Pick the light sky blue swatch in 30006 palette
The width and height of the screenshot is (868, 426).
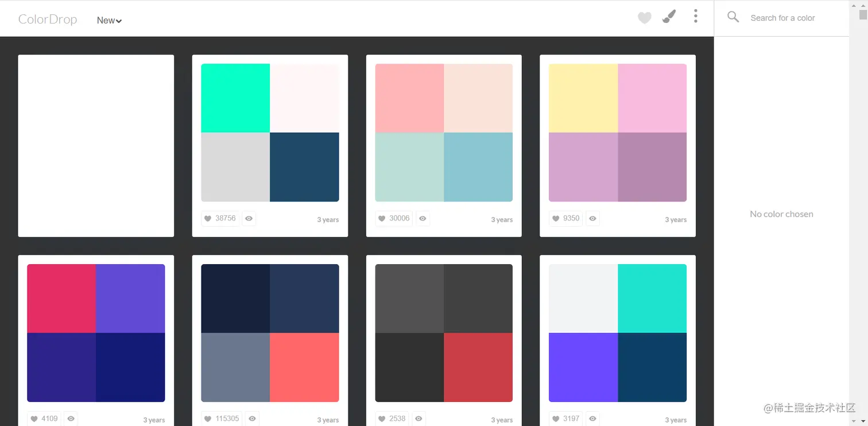click(x=478, y=167)
